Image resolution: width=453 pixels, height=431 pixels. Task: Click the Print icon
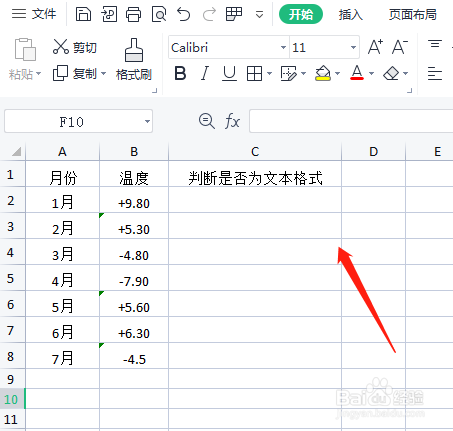coord(133,14)
